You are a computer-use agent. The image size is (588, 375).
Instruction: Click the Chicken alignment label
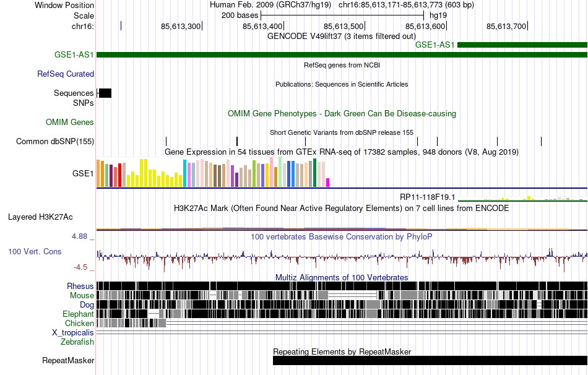coord(79,323)
